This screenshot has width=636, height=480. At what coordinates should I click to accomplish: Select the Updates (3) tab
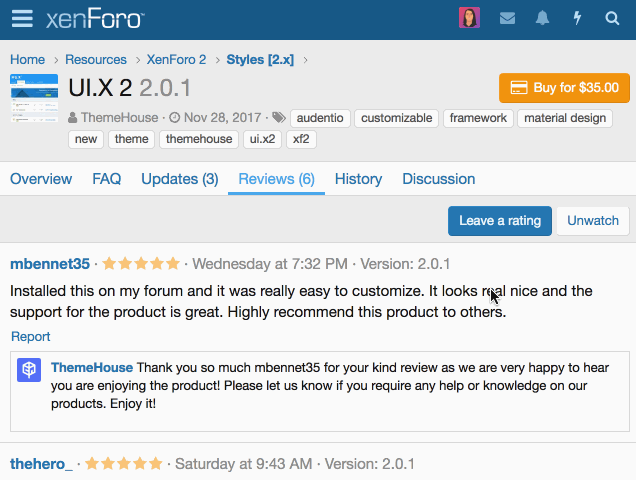[x=179, y=179]
